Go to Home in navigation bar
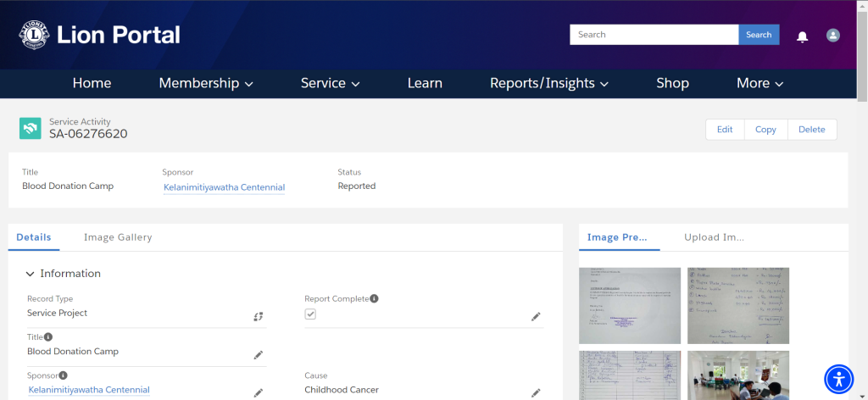The image size is (868, 400). pyautogui.click(x=92, y=84)
